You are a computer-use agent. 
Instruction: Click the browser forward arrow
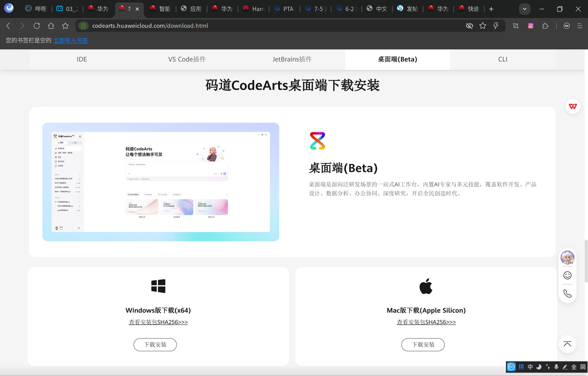point(22,26)
